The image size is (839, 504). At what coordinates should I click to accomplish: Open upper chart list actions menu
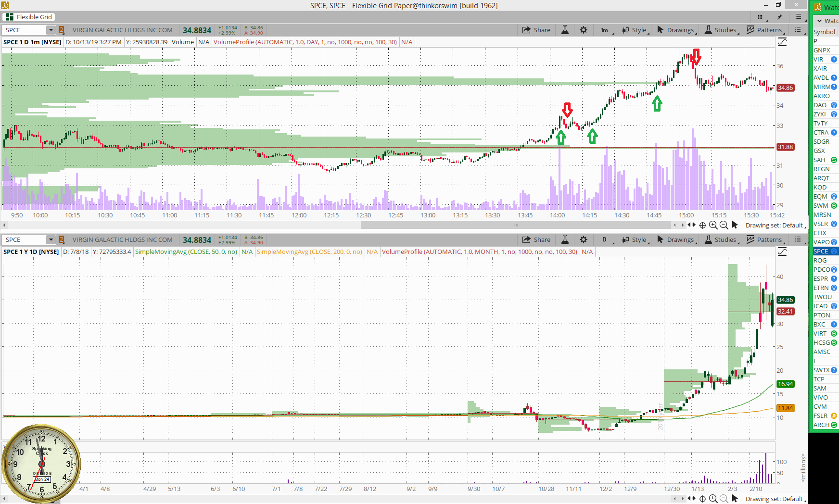tap(798, 30)
